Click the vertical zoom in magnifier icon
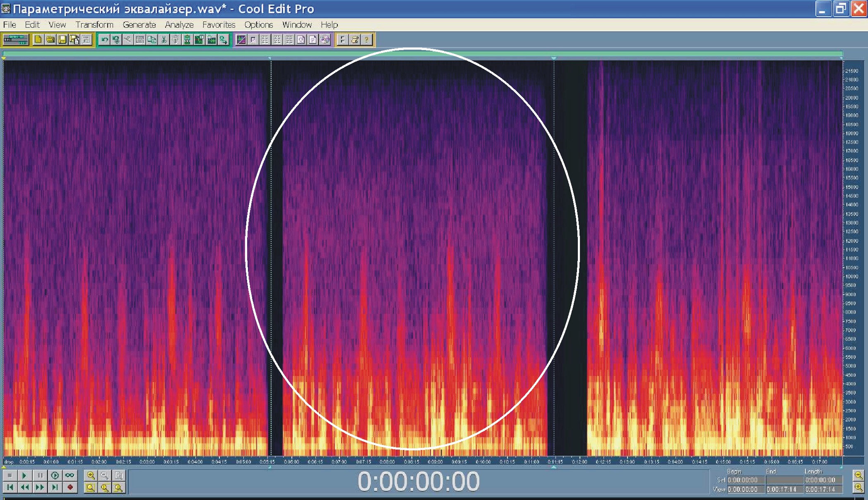 click(x=858, y=488)
